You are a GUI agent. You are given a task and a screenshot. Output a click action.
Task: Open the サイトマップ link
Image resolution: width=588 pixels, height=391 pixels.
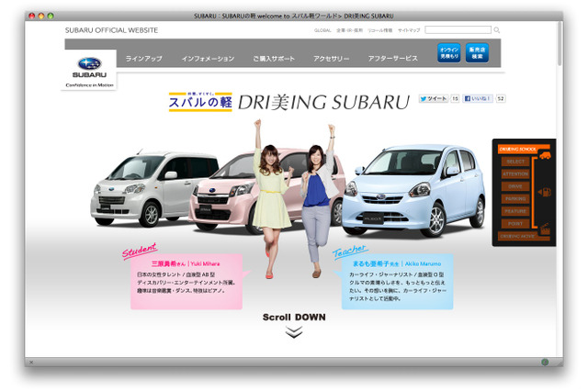click(409, 30)
